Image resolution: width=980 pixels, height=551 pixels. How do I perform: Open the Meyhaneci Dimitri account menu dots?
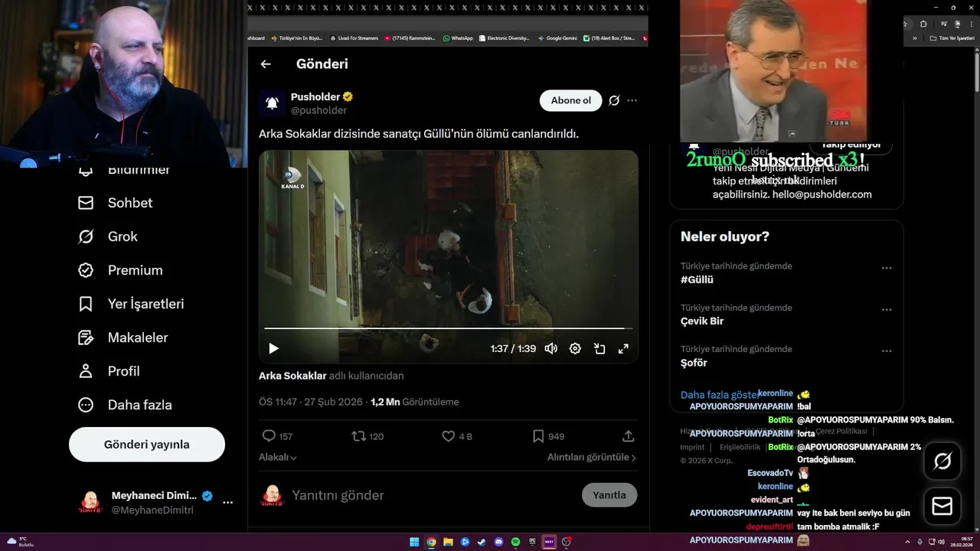tap(227, 503)
